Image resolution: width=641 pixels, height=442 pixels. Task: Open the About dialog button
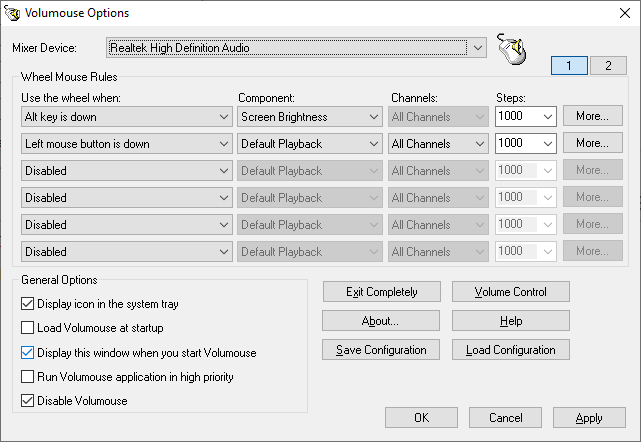point(380,321)
